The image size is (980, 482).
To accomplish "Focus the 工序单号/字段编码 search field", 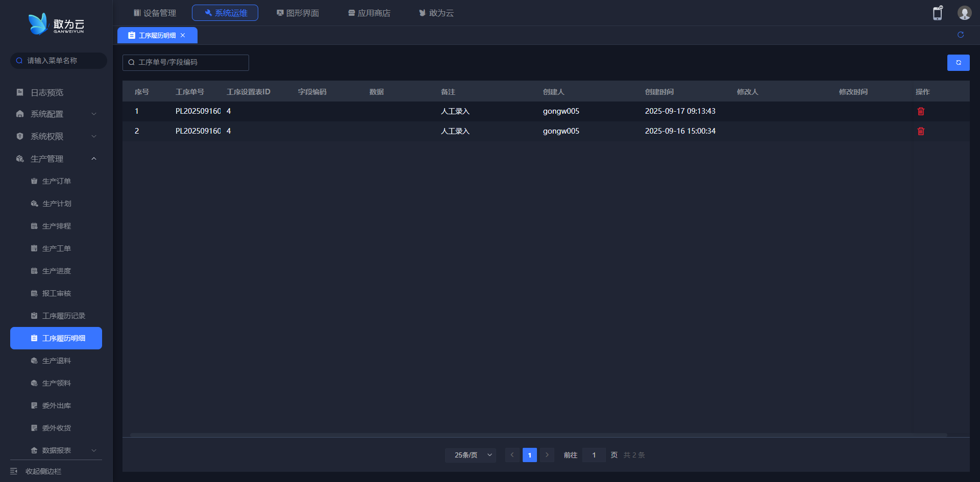I will pos(186,62).
